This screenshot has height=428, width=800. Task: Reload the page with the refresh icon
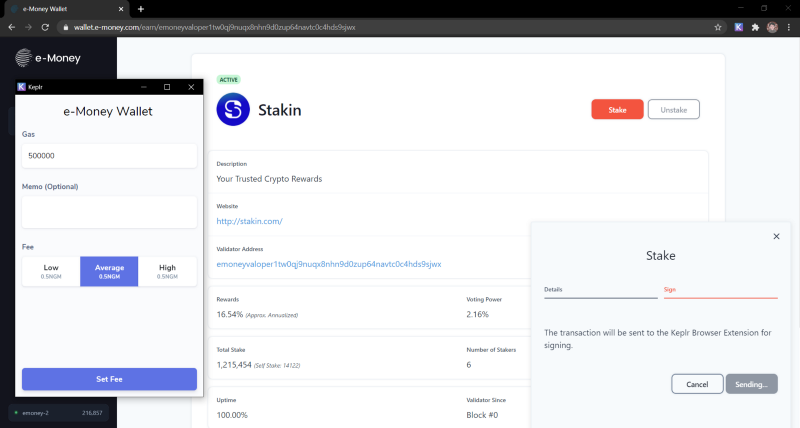click(45, 27)
